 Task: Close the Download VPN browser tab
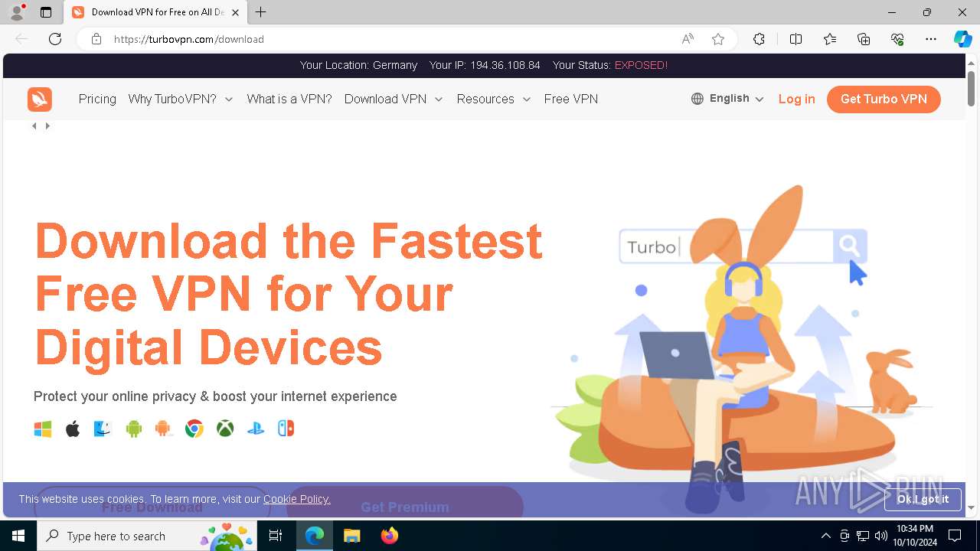[235, 12]
